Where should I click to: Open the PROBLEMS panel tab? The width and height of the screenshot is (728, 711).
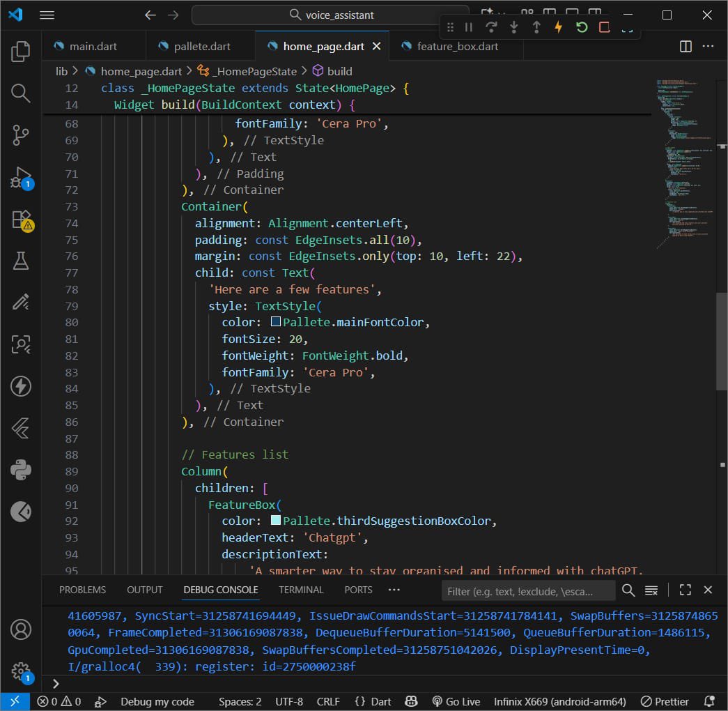(x=82, y=590)
